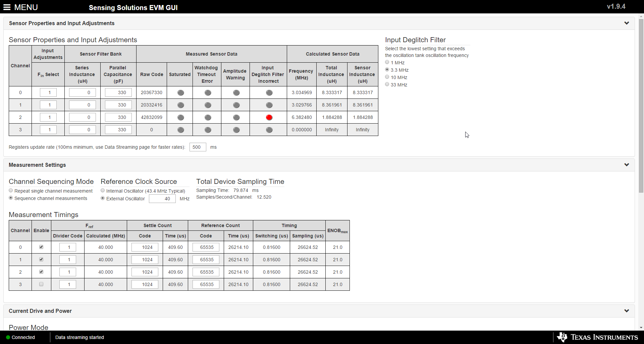Viewport: 644px width, 344px height.
Task: Edit channel 1 Settle Count code field
Action: coord(145,260)
